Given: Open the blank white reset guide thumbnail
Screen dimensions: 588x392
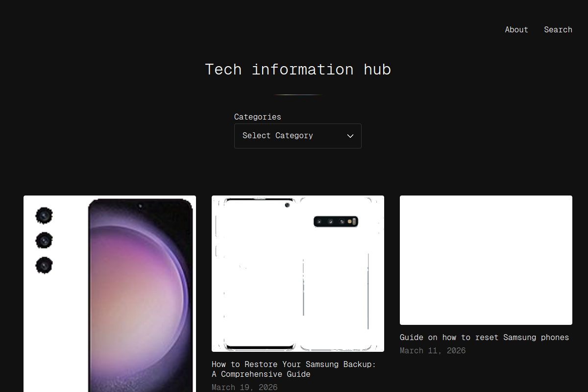Looking at the screenshot, I should pos(486,260).
